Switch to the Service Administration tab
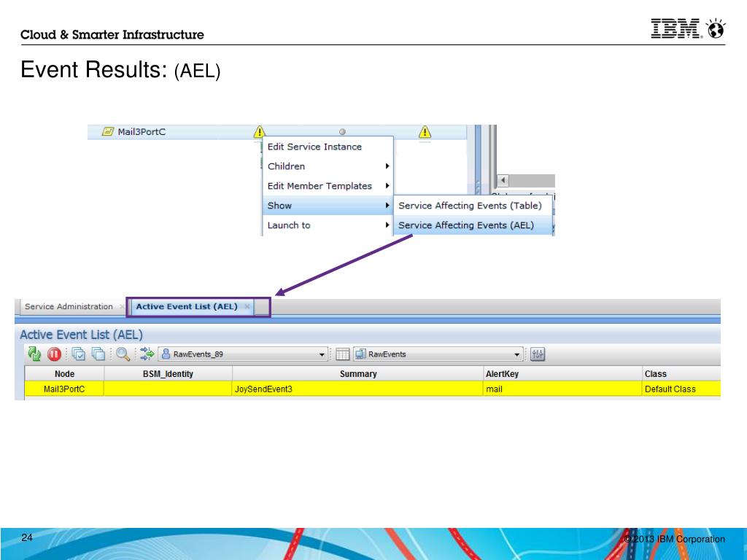Image resolution: width=747 pixels, height=560 pixels. click(69, 307)
